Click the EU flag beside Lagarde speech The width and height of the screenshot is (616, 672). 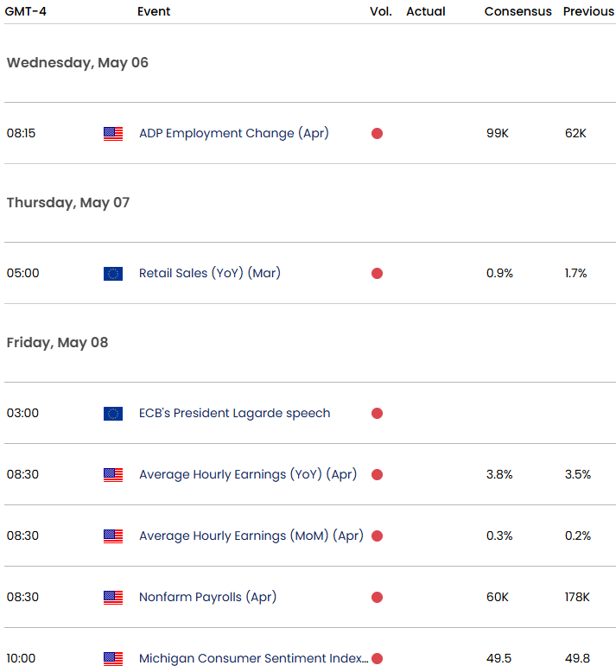point(113,414)
